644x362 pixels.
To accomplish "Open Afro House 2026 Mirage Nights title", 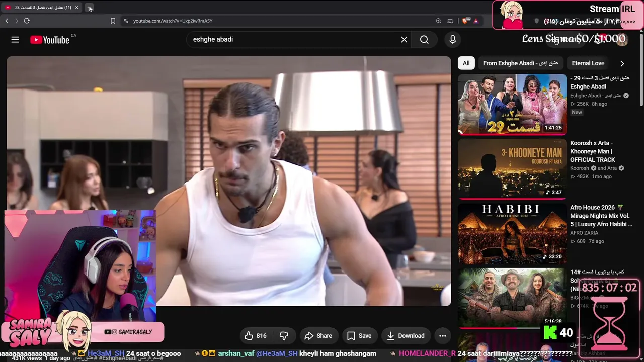I will (601, 216).
